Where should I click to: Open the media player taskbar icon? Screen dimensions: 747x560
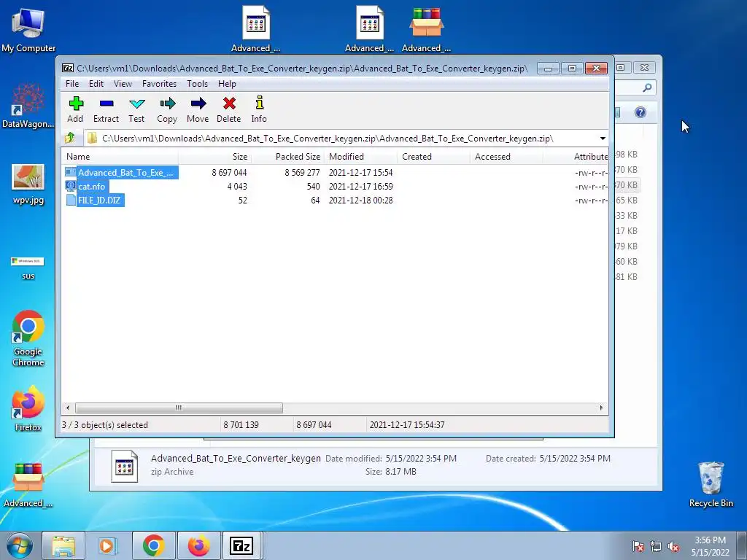pyautogui.click(x=108, y=545)
